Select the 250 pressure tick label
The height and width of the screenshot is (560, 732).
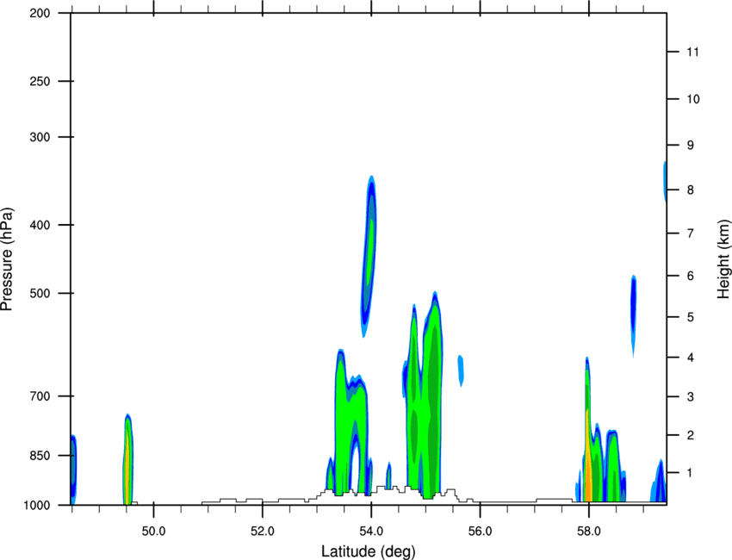point(40,81)
